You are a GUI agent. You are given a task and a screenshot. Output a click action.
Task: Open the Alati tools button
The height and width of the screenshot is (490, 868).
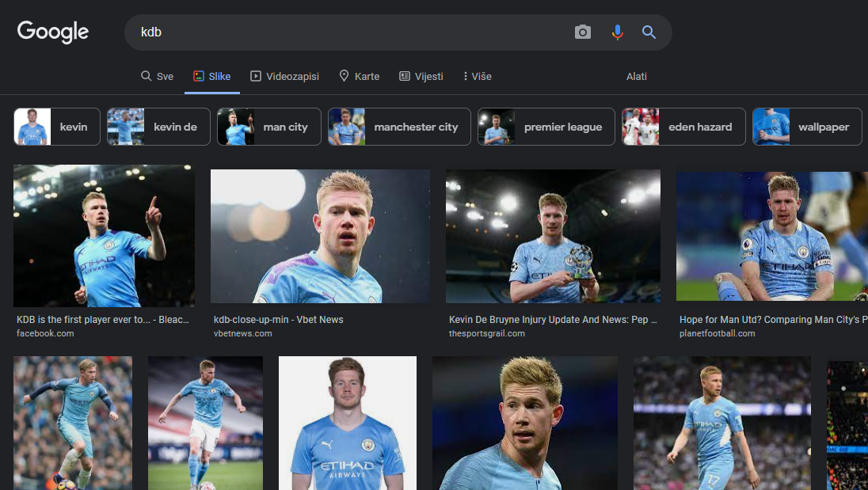pos(636,76)
